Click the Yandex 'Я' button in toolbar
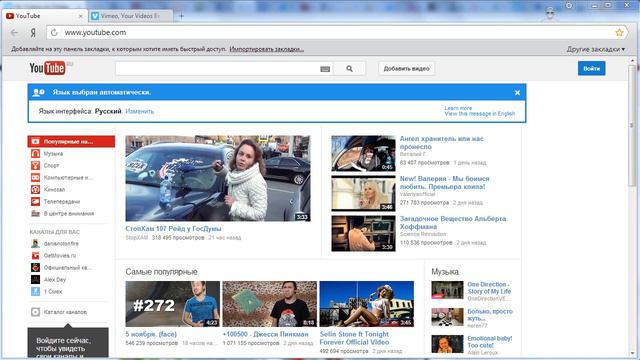 [x=33, y=33]
